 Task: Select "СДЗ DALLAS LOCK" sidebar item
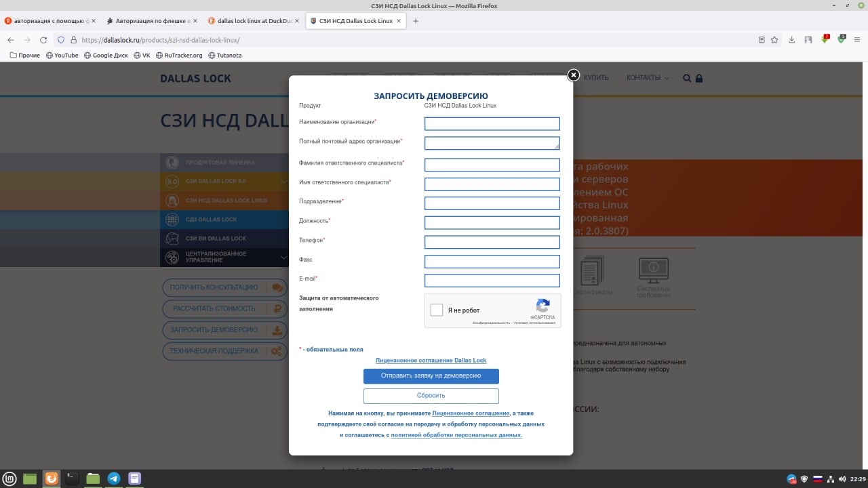click(224, 220)
